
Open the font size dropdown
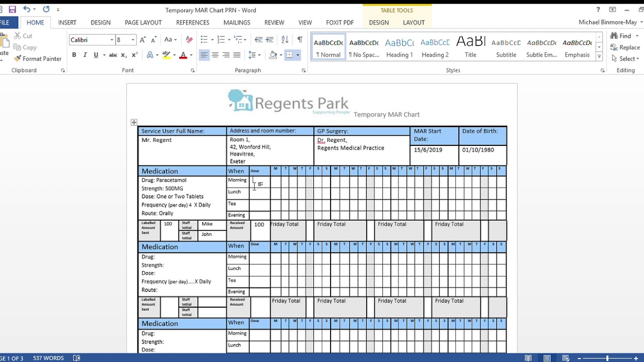(133, 40)
